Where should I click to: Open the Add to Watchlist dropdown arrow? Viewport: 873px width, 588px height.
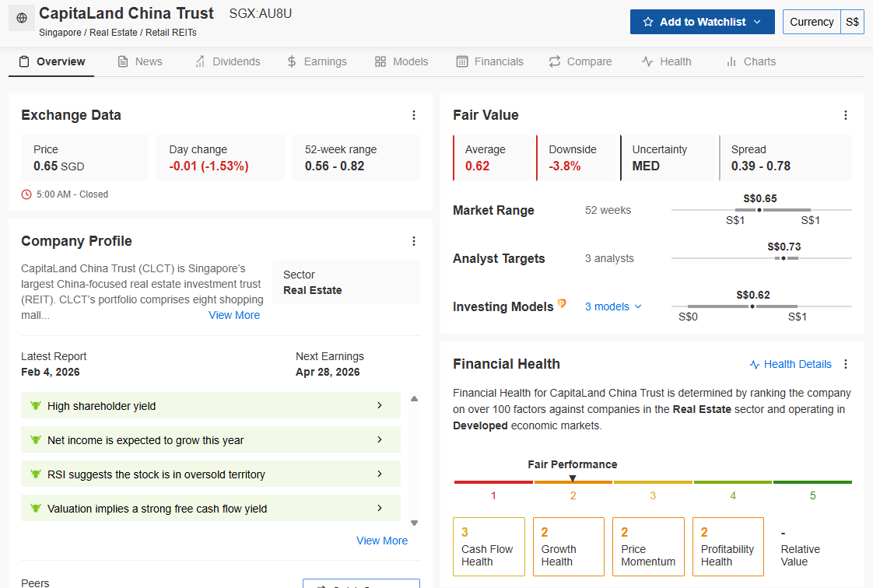[757, 22]
